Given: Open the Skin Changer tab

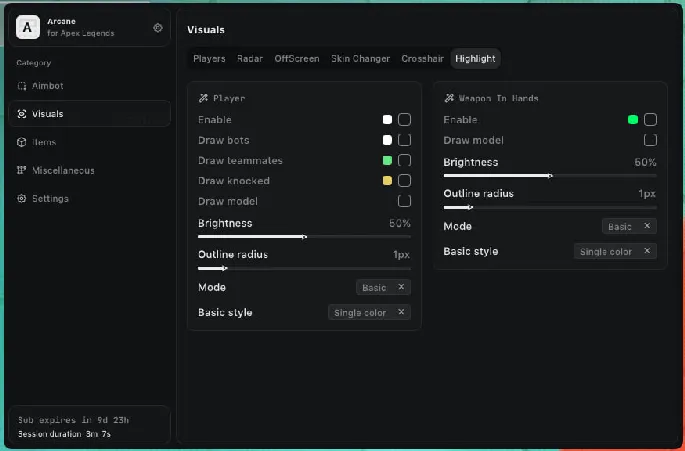Looking at the screenshot, I should click(360, 59).
